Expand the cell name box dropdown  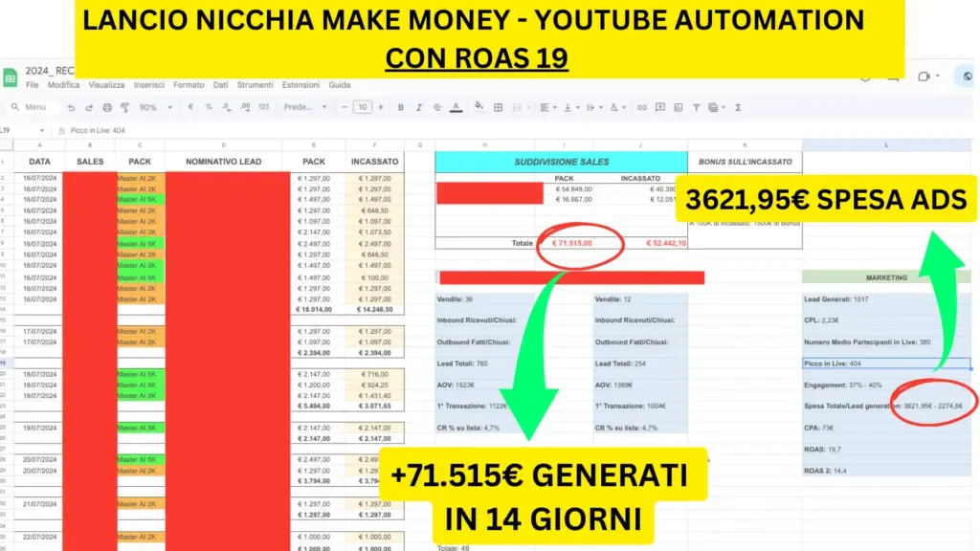pyautogui.click(x=42, y=130)
